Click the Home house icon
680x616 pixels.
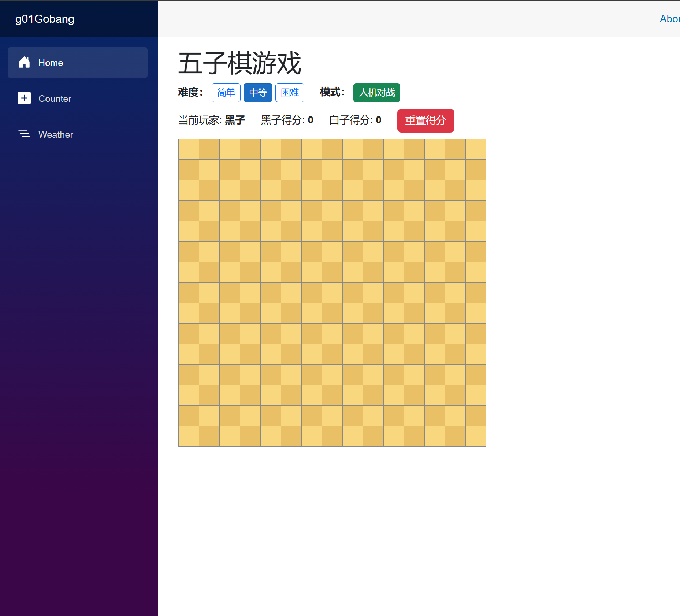(x=24, y=63)
